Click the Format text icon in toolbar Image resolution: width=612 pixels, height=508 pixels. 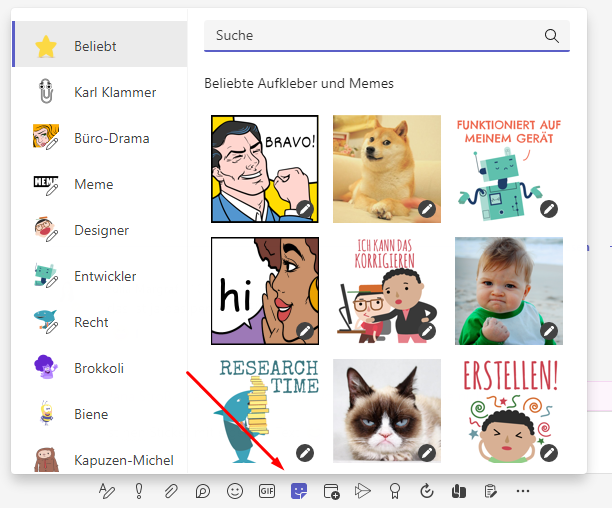[x=108, y=491]
